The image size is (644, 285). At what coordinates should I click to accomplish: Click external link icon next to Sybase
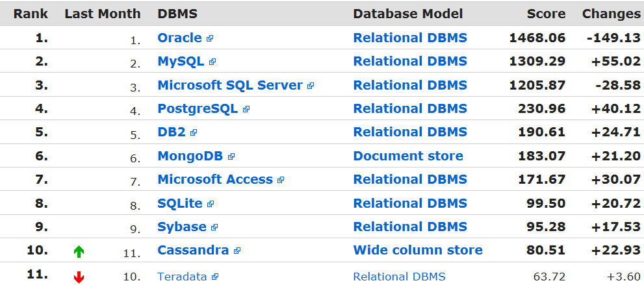[214, 228]
